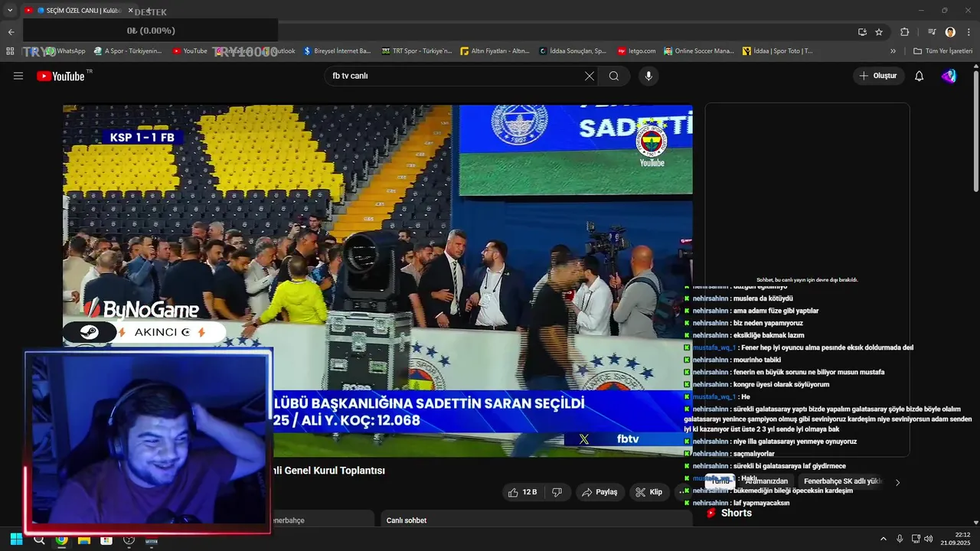Show hidden system tray icons
Image resolution: width=980 pixels, height=551 pixels.
883,540
